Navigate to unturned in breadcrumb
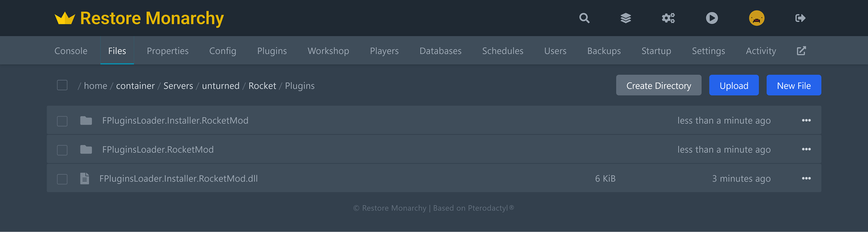 [x=220, y=86]
